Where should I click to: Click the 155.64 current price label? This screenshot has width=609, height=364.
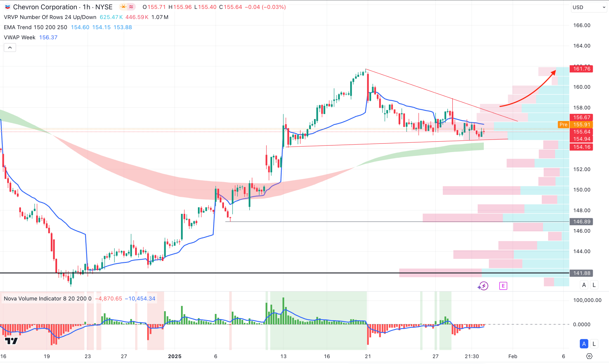pyautogui.click(x=581, y=132)
